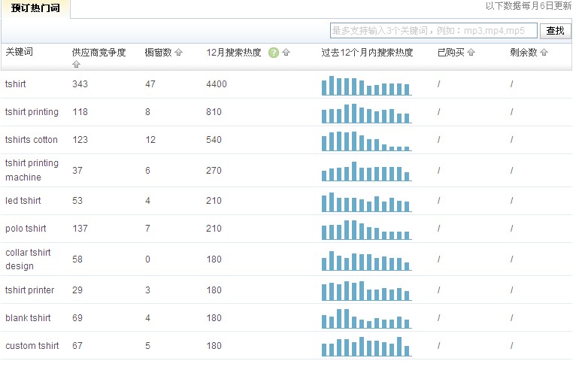Click competition value 67 for custom tshirt

(77, 346)
